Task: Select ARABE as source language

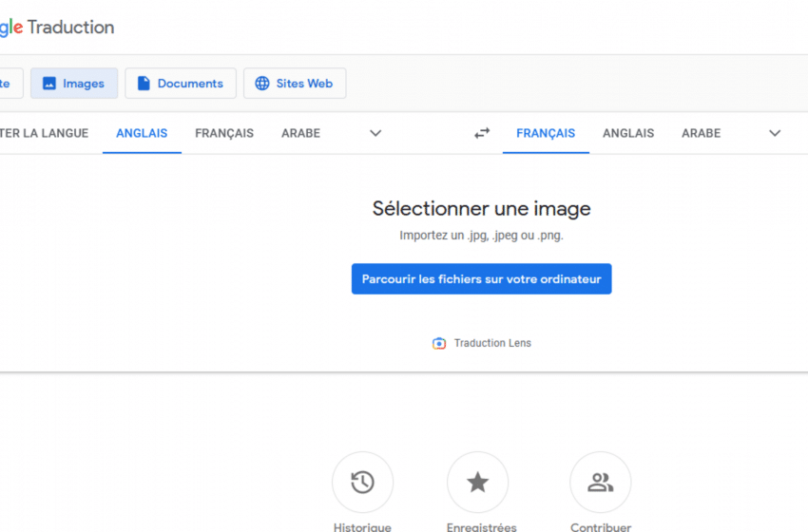Action: 301,133
